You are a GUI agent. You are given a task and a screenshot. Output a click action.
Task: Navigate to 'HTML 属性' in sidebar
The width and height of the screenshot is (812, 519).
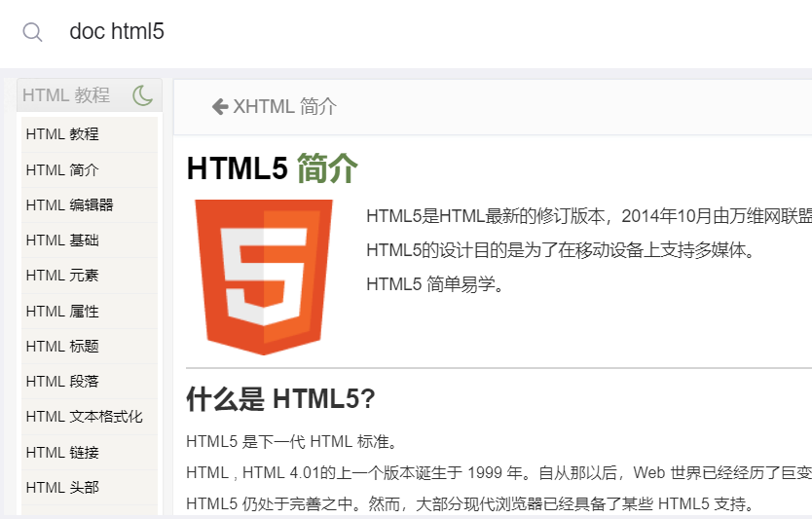click(89, 312)
